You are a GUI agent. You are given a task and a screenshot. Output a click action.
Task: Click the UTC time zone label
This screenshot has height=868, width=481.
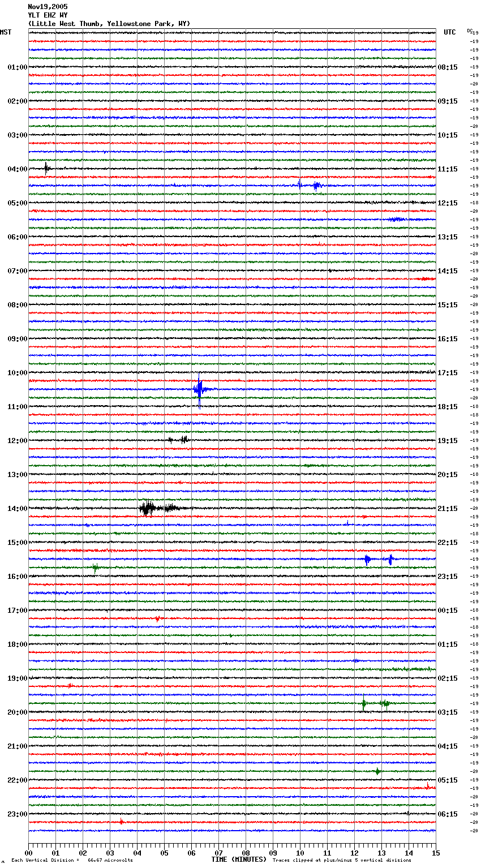click(450, 32)
